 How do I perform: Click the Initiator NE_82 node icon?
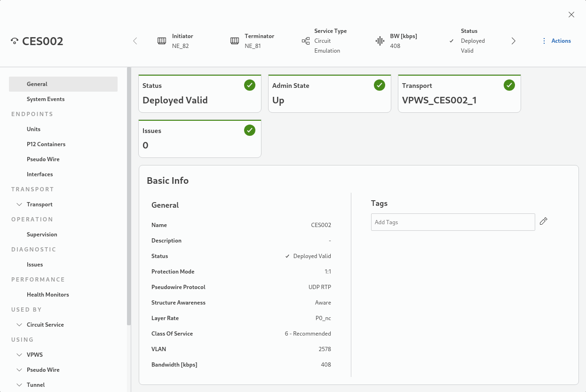point(162,41)
